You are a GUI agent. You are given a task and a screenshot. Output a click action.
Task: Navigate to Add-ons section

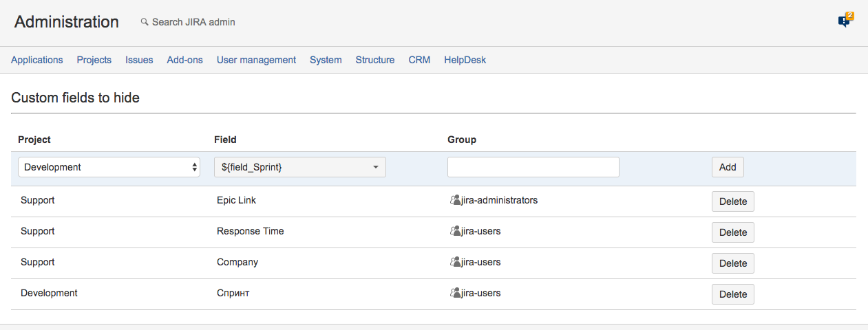coord(184,60)
